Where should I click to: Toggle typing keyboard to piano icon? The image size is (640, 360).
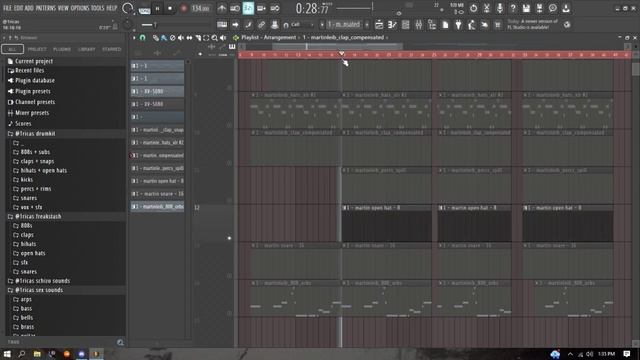(222, 25)
